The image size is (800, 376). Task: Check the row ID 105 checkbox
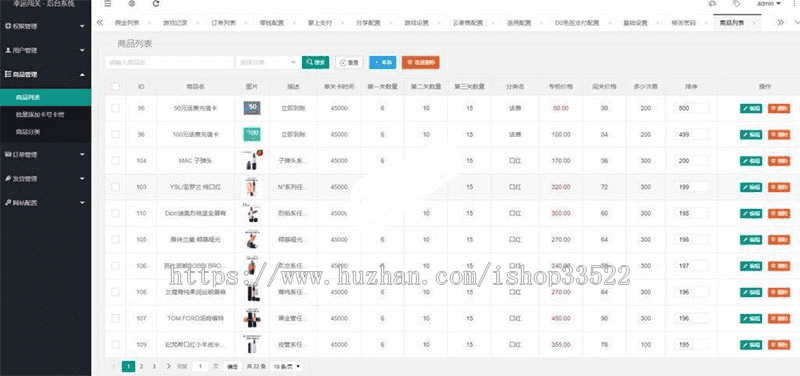click(116, 239)
